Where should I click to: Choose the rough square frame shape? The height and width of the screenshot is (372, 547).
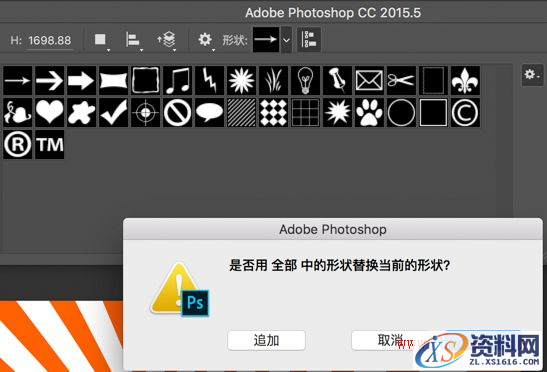tap(145, 81)
